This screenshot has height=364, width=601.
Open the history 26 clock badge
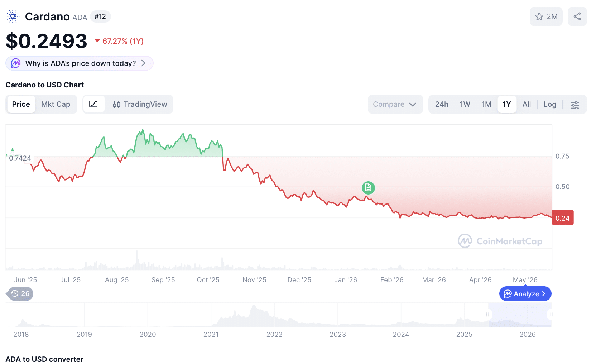[20, 294]
